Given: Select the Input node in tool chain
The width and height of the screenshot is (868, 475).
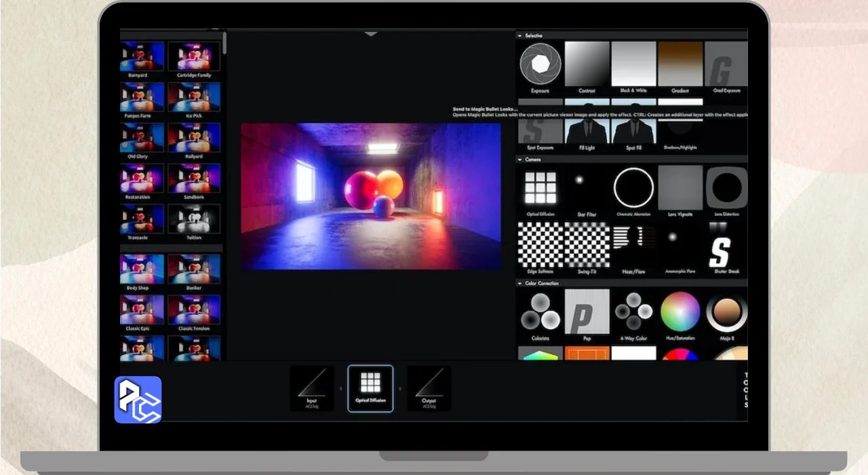Looking at the screenshot, I should 312,388.
